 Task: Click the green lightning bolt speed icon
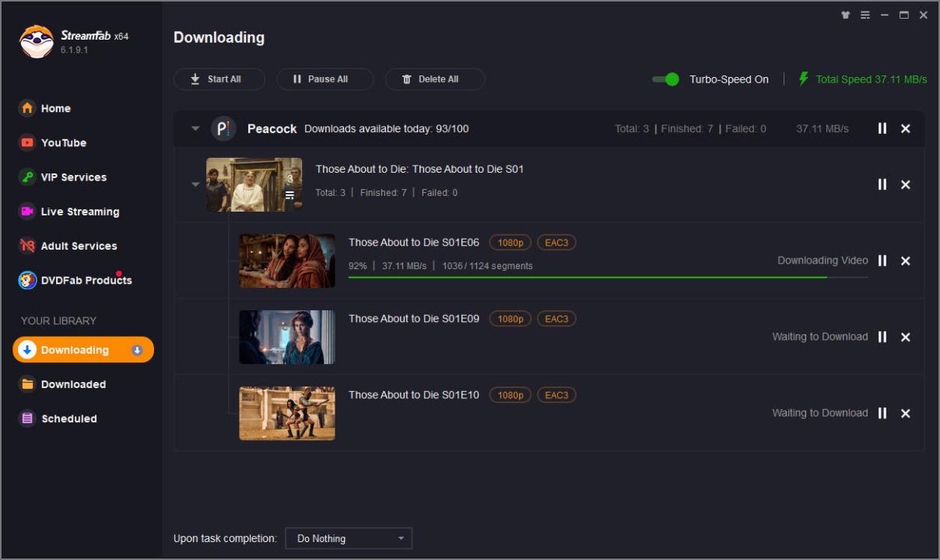pos(804,79)
